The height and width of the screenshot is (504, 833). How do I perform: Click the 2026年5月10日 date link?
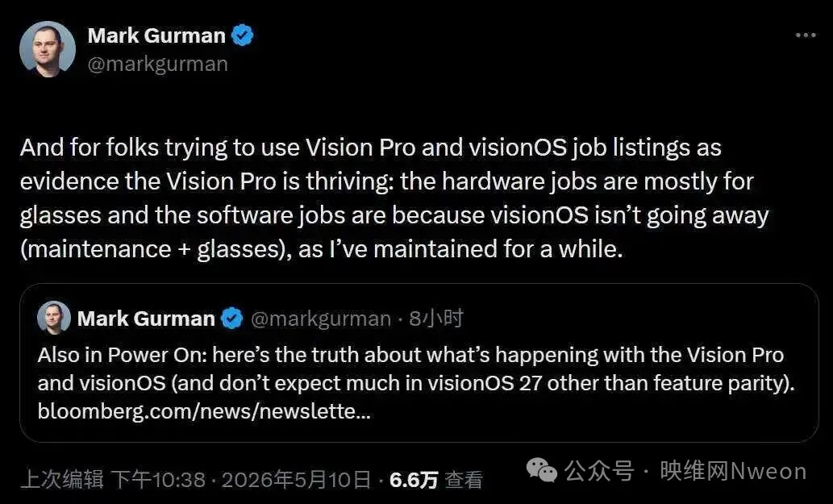(x=296, y=480)
